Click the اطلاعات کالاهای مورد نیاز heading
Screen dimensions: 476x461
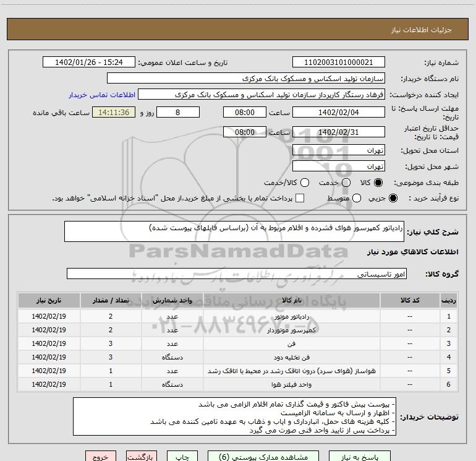coord(413,252)
